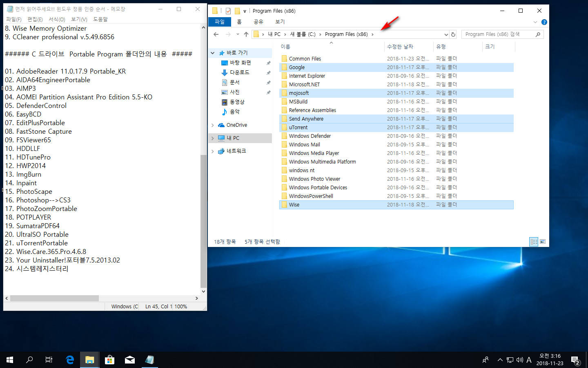The height and width of the screenshot is (368, 588).
Task: Select 동영상 in navigation pane
Action: click(x=237, y=102)
